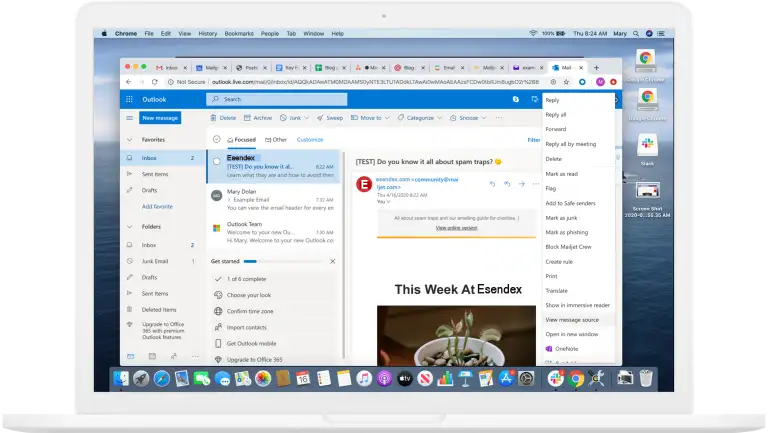The width and height of the screenshot is (768, 433).
Task: Collapse the Folders section
Action: coord(129,227)
